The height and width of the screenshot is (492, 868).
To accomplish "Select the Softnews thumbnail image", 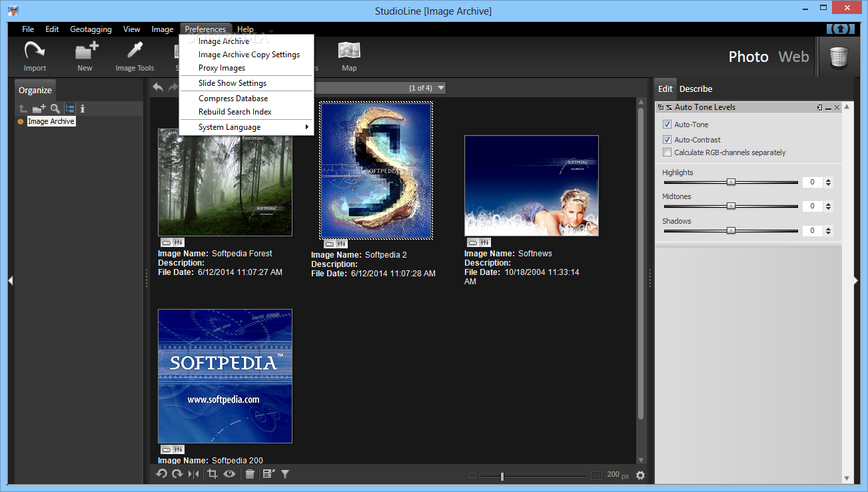I will point(531,186).
